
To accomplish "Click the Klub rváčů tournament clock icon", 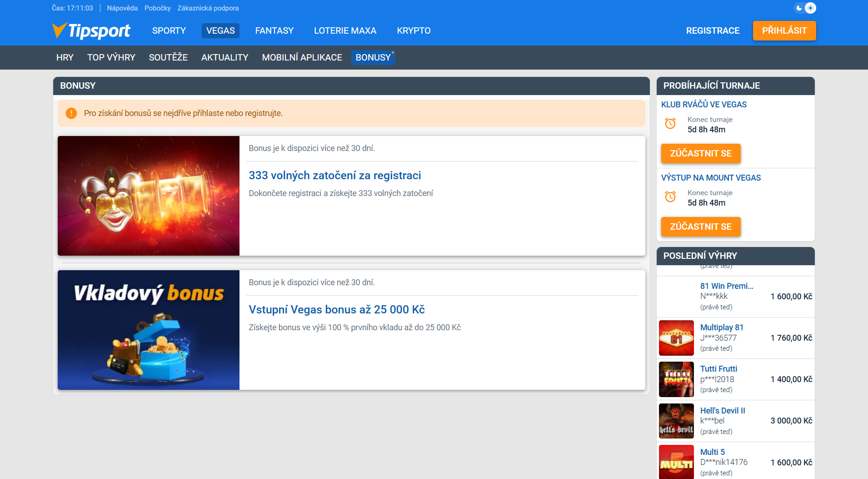I will pyautogui.click(x=670, y=123).
